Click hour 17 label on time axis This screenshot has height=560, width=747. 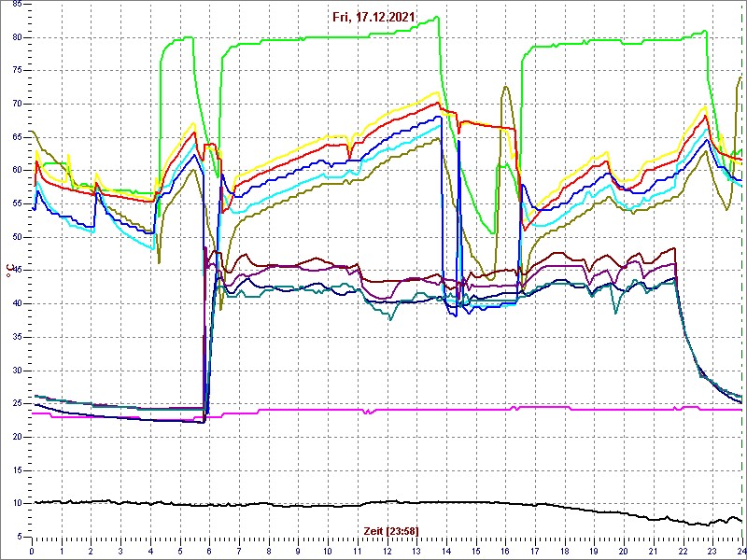pos(534,552)
